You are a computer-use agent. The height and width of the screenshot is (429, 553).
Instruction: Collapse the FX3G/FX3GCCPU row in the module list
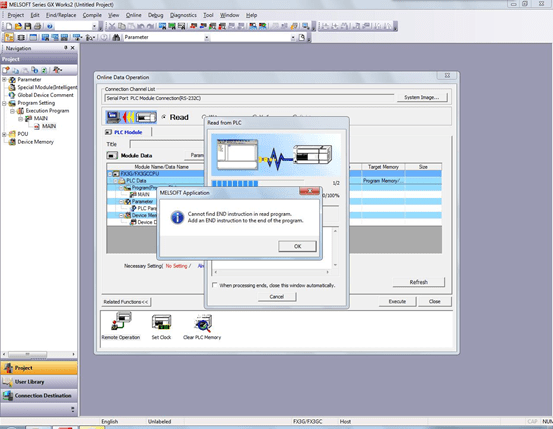pyautogui.click(x=110, y=174)
